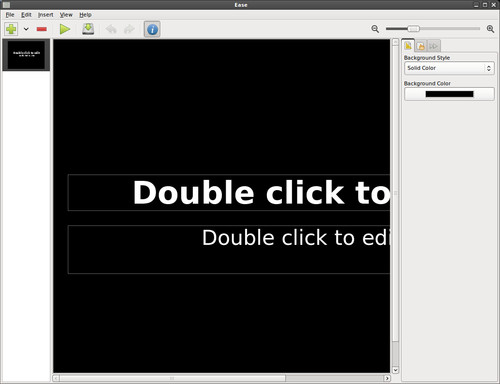Viewport: 500px width, 384px height.
Task: Adjust the zoom slider handle
Action: 413,29
